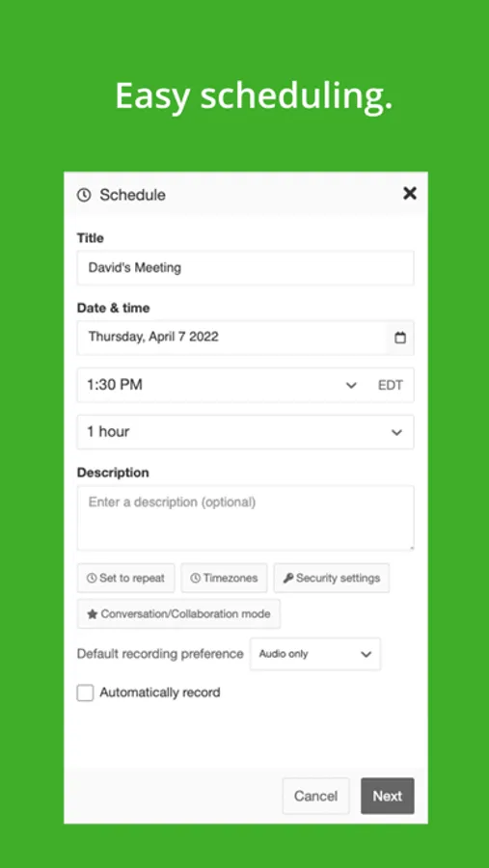Enable the Automatically record checkbox
Screen dimensions: 489x868
[x=85, y=692]
